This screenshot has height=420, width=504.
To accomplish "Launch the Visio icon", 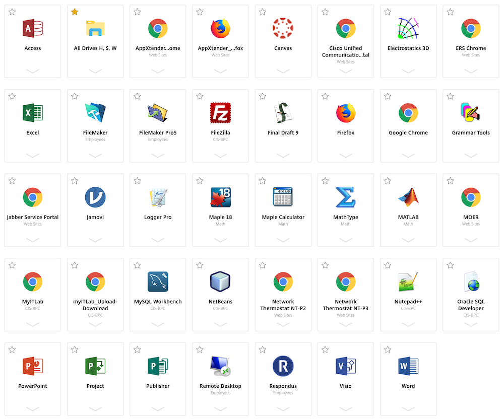I will (346, 366).
